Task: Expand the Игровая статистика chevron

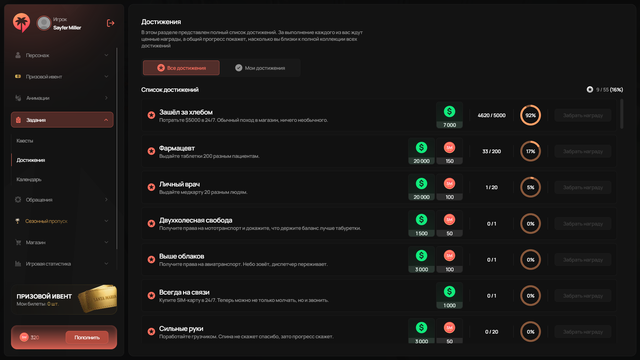Action: point(106,264)
